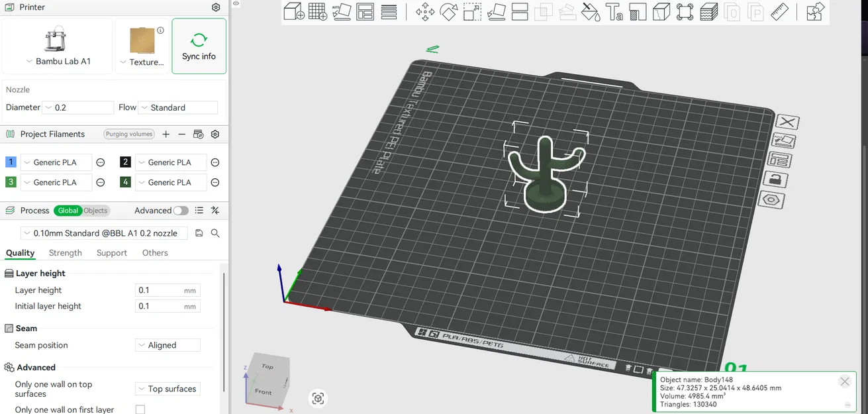Image resolution: width=868 pixels, height=414 pixels.
Task: Open the Bambu Lab A1 printer dropdown
Action: 58,61
